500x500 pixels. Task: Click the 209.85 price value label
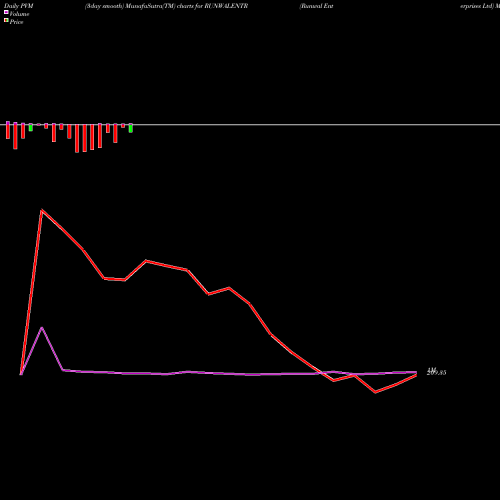(436, 373)
